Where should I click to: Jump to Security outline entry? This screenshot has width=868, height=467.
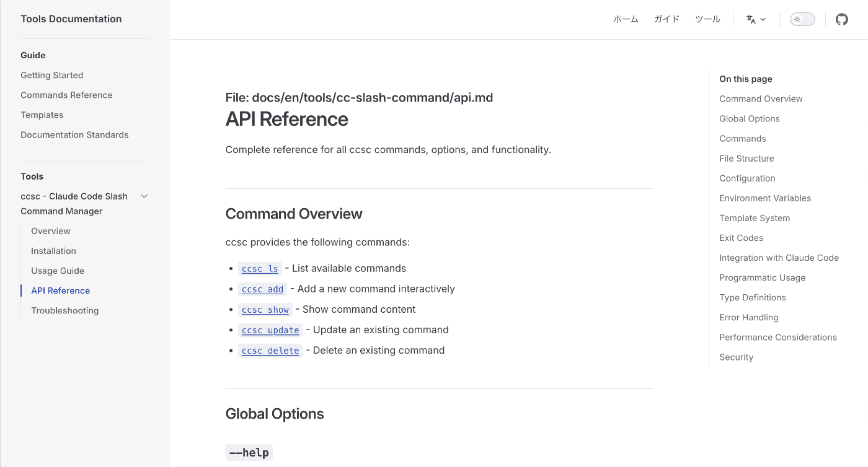click(736, 356)
